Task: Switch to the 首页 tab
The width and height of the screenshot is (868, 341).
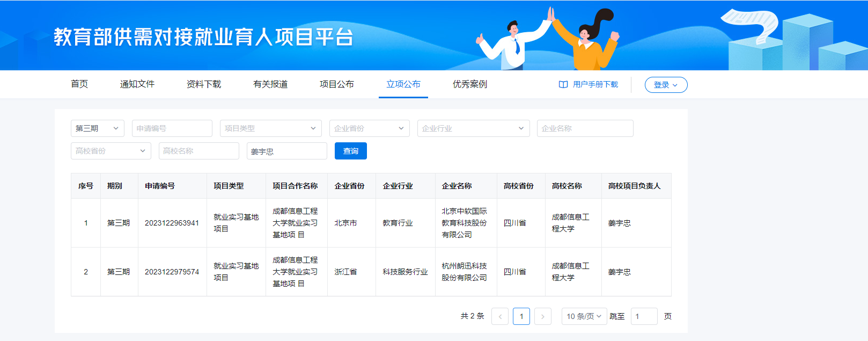Action: pos(79,84)
